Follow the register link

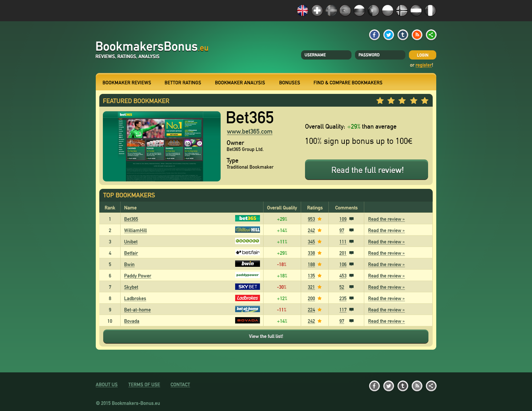[x=424, y=65]
